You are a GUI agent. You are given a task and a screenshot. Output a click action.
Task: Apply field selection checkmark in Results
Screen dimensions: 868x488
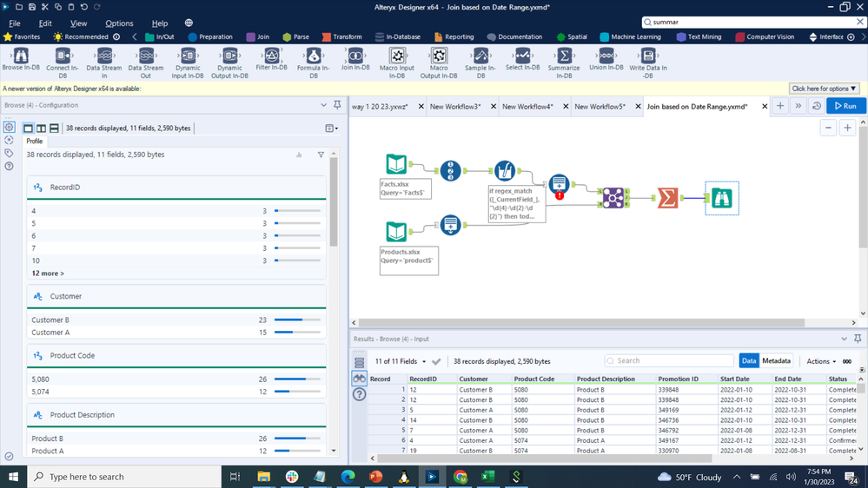(436, 361)
